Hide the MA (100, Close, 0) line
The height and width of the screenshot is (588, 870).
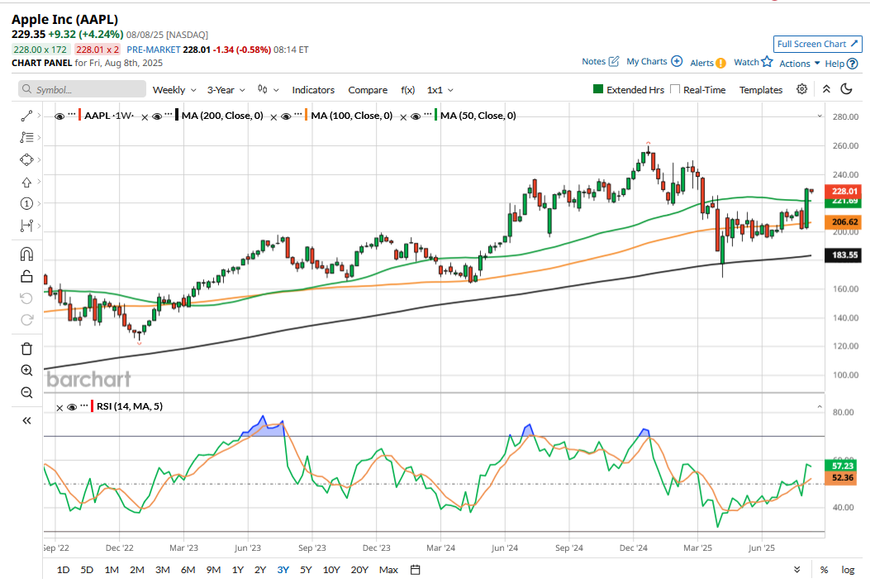(286, 116)
